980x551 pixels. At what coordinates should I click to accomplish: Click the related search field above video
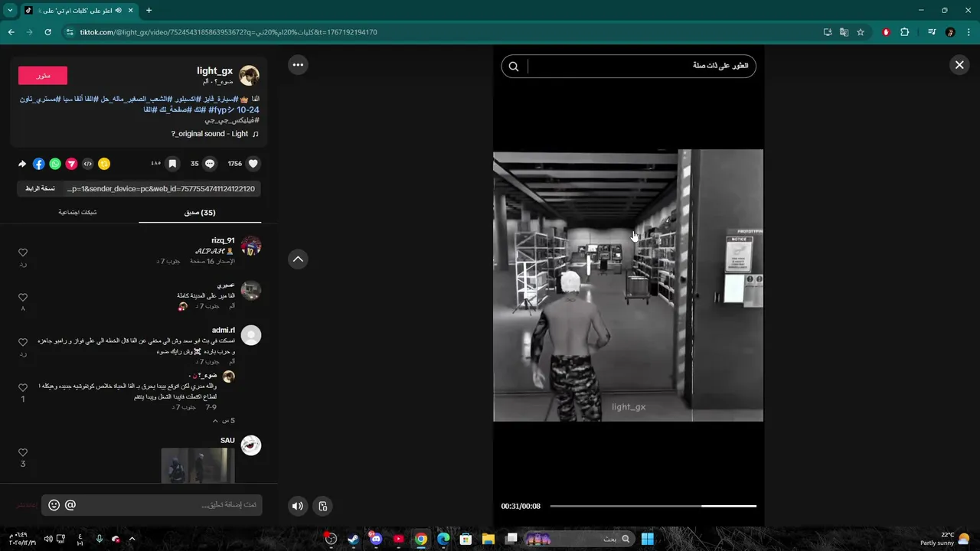tap(628, 67)
